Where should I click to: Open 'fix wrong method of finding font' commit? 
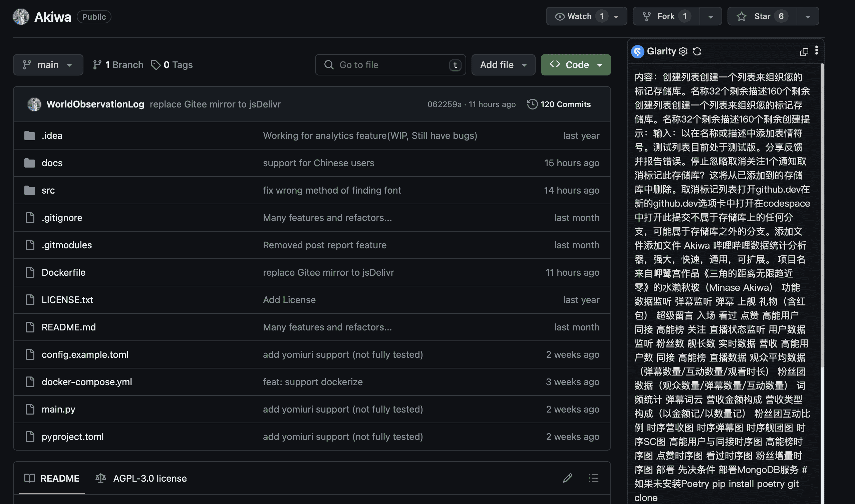(332, 190)
